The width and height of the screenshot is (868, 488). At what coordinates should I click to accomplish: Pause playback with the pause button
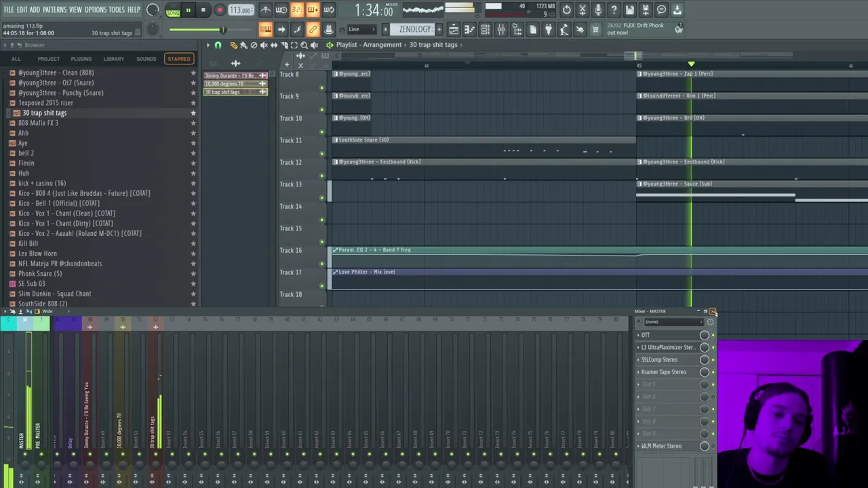tap(188, 10)
